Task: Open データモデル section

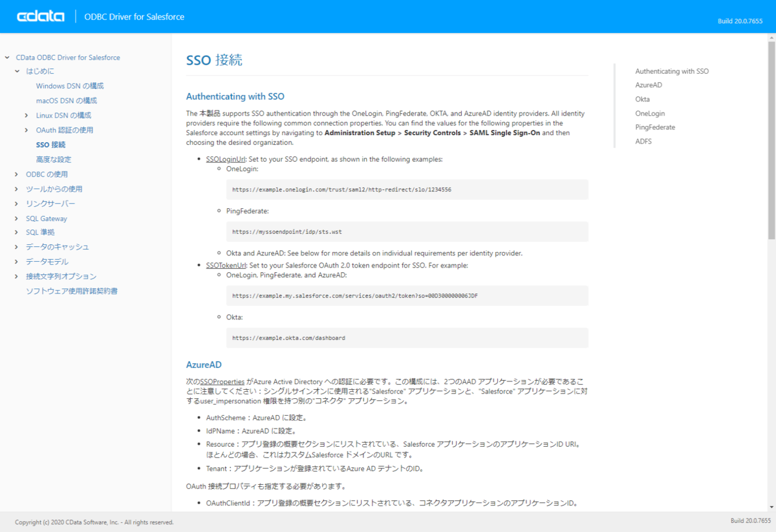Action: point(47,262)
